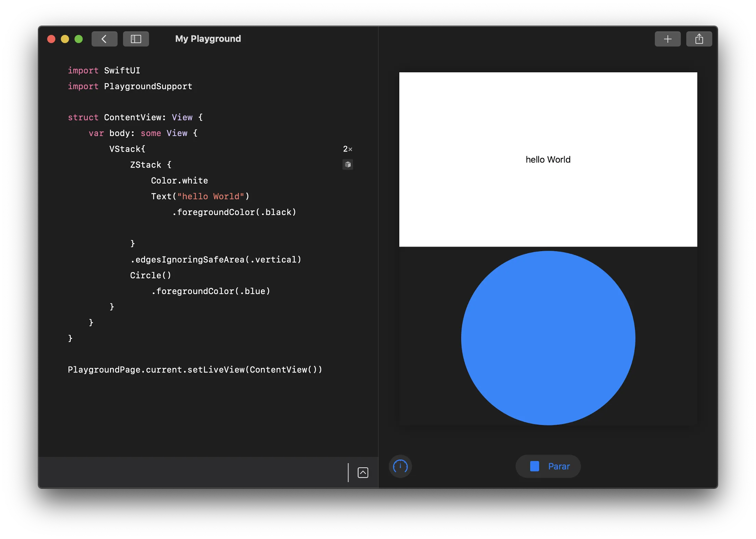
Task: Click the 2× execution count indicator
Action: click(x=347, y=149)
